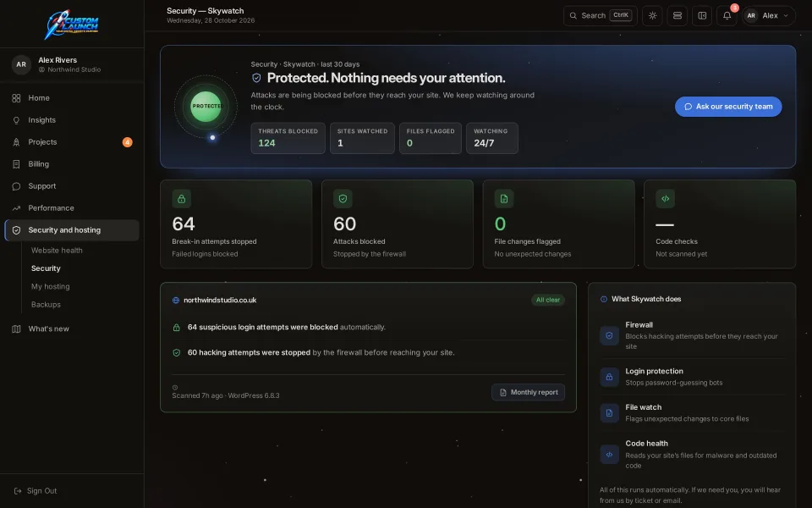Open Support in the sidebar

coord(71,186)
